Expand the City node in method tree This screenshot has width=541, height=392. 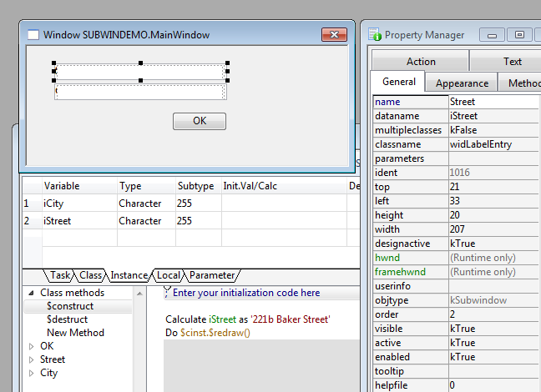(x=32, y=373)
